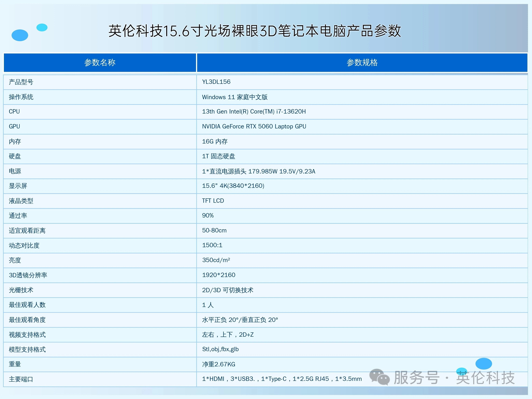Click the 3D透镜分辨率 row label
The image size is (532, 399).
pyautogui.click(x=28, y=275)
